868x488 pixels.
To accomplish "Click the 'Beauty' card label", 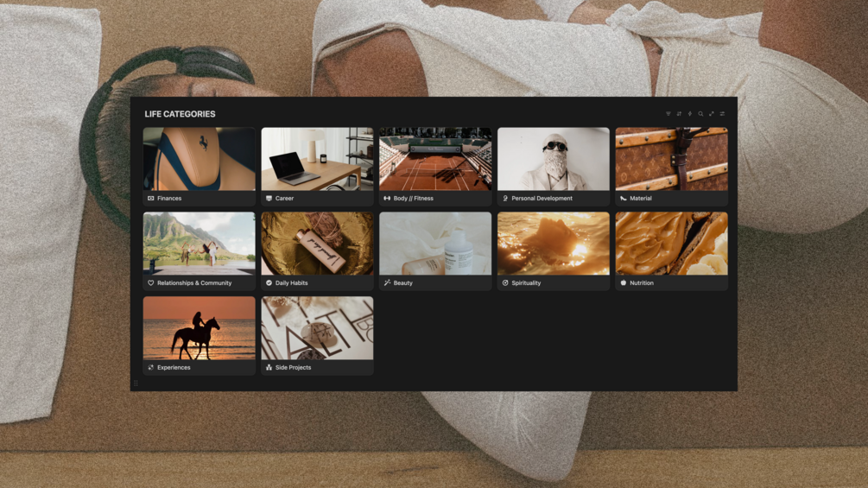I will tap(403, 282).
